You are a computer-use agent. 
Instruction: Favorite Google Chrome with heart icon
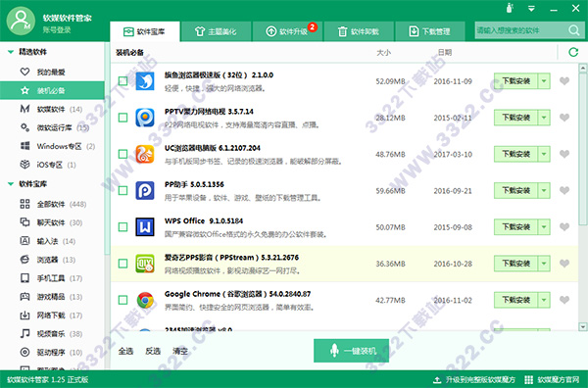(x=564, y=300)
